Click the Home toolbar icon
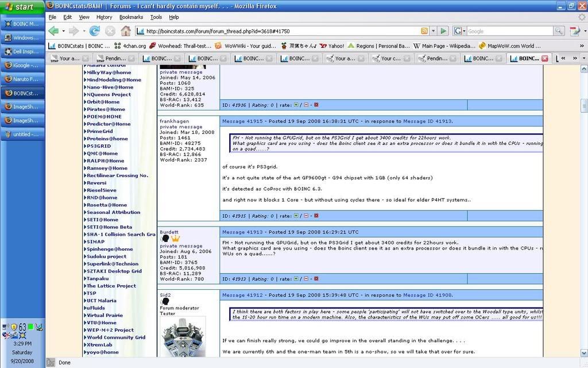 tap(126, 31)
